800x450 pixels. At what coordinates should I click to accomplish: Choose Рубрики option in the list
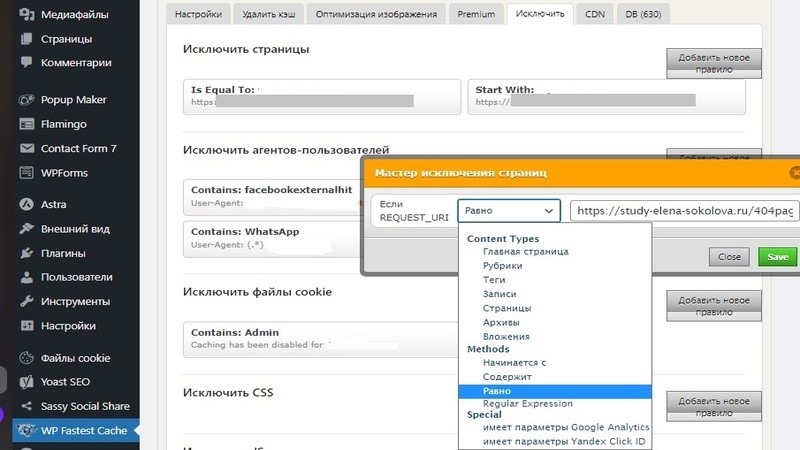coord(503,266)
